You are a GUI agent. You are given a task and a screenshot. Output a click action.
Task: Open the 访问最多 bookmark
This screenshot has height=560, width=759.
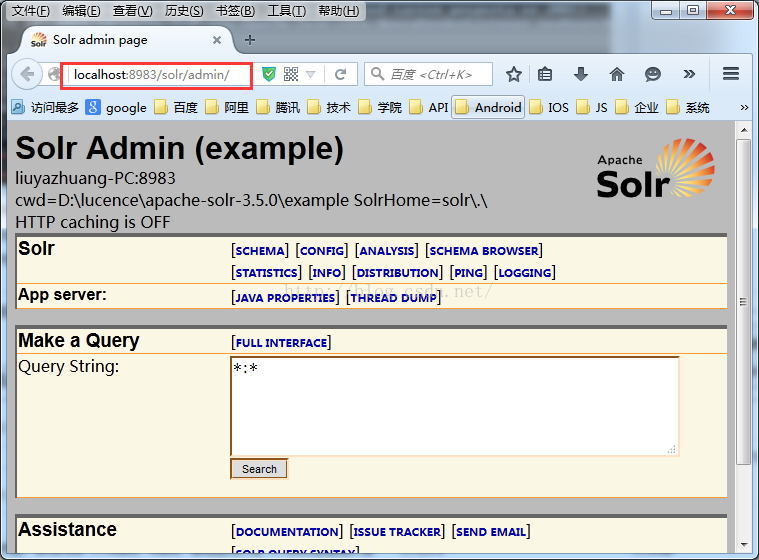point(45,107)
